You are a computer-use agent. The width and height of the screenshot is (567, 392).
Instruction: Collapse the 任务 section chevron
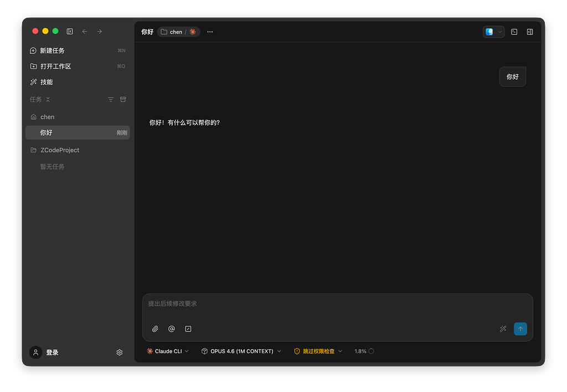(x=48, y=100)
